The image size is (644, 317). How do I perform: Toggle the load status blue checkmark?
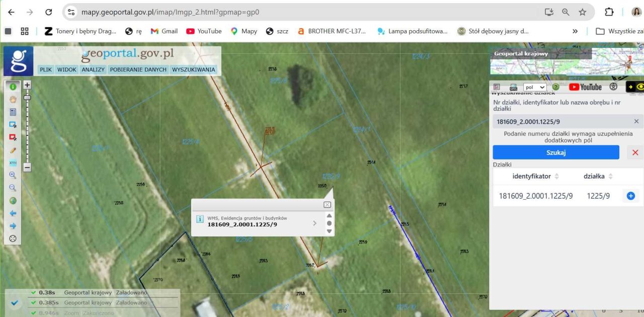tap(15, 303)
